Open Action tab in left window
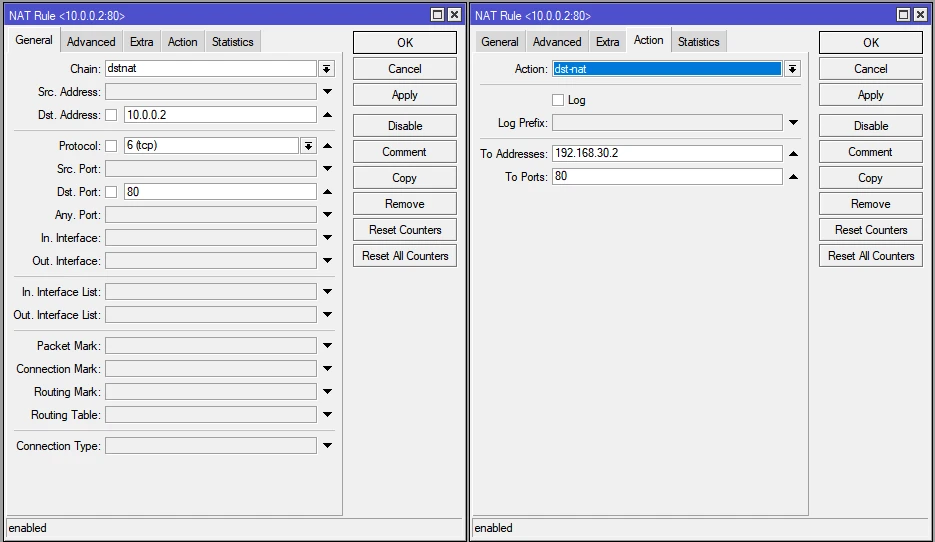Viewport: 935px width, 542px height. click(x=182, y=42)
